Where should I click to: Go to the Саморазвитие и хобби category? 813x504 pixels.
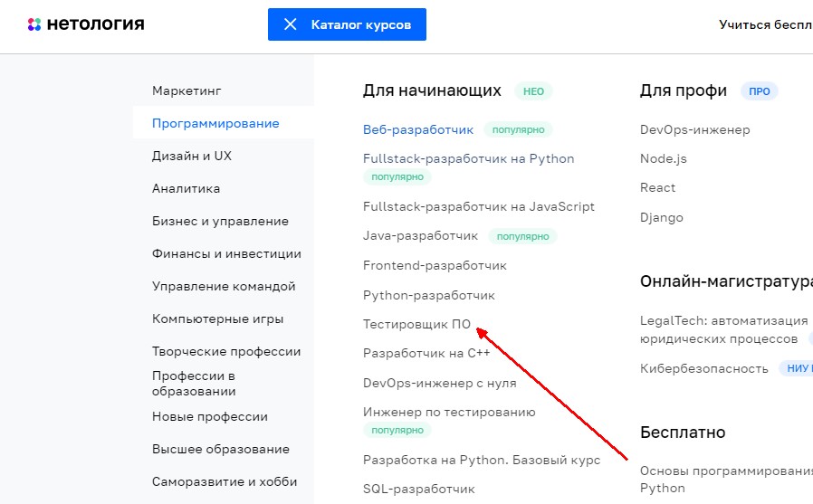[225, 481]
